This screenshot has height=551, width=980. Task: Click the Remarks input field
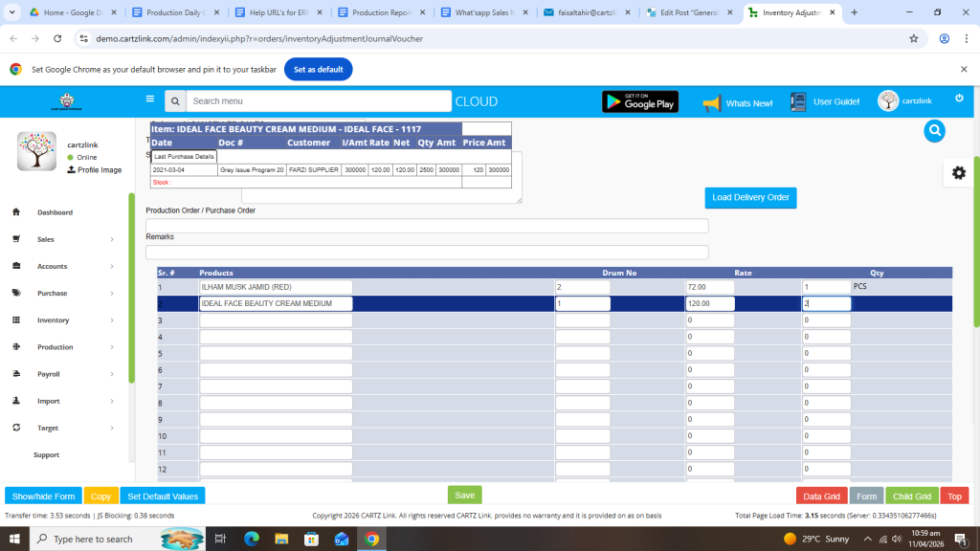pyautogui.click(x=427, y=253)
